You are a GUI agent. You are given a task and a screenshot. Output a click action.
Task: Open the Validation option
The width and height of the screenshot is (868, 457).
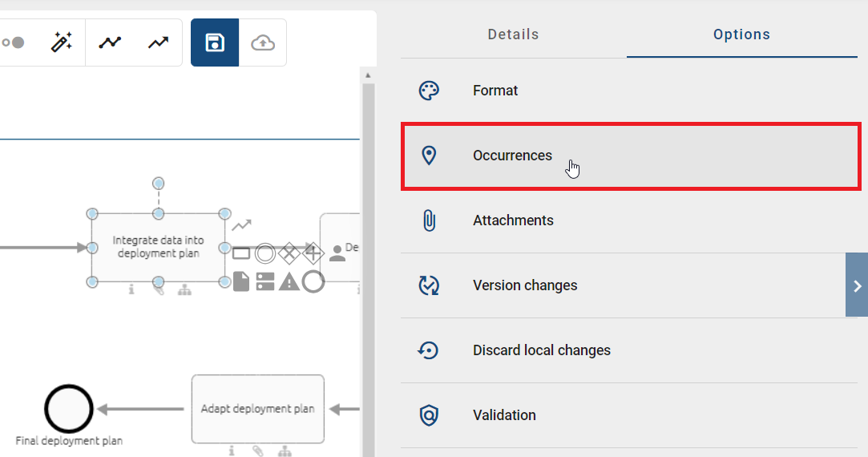click(x=629, y=415)
